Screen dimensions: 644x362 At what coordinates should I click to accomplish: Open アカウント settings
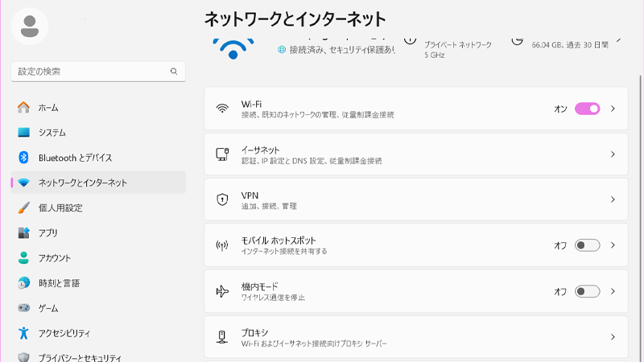point(98,257)
